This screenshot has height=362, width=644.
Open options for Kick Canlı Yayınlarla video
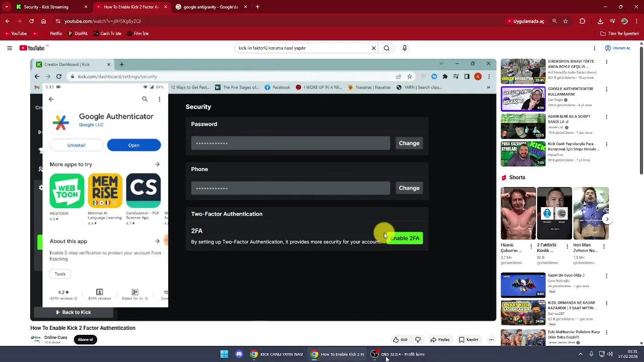(x=606, y=145)
